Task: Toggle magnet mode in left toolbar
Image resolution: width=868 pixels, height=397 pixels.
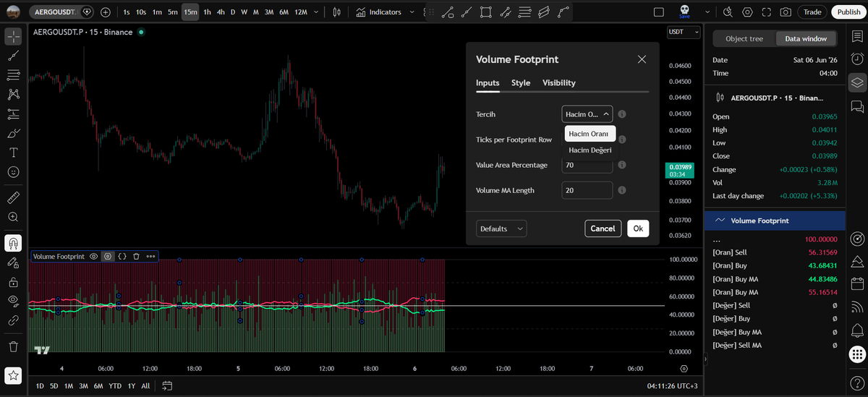Action: tap(13, 243)
